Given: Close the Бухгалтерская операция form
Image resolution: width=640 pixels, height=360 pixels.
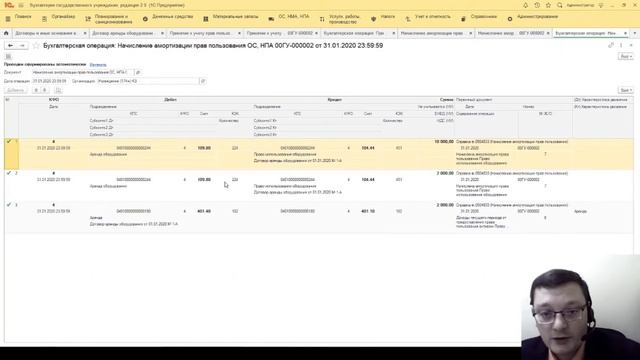Looking at the screenshot, I should 631,45.
